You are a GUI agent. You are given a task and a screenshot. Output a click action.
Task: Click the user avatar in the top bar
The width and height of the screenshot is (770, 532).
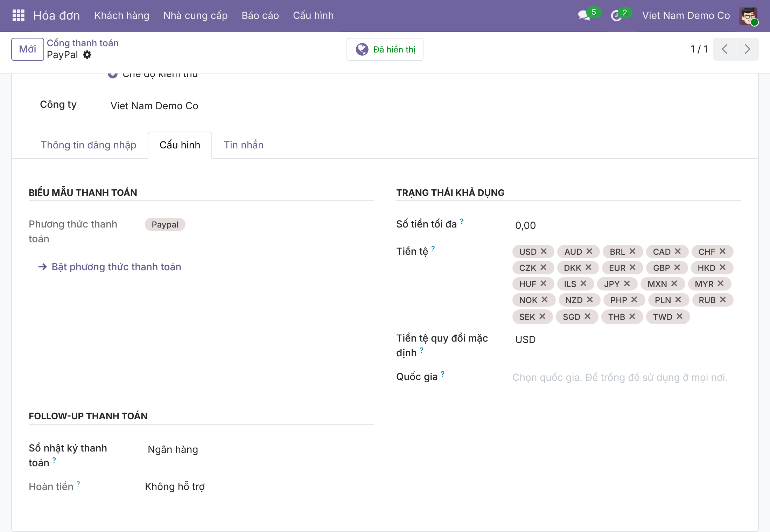click(x=748, y=16)
